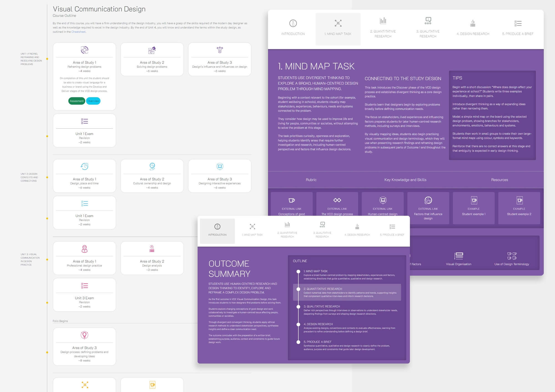
Task: Click Designing interactive experiences monitor icon
Action: [220, 166]
